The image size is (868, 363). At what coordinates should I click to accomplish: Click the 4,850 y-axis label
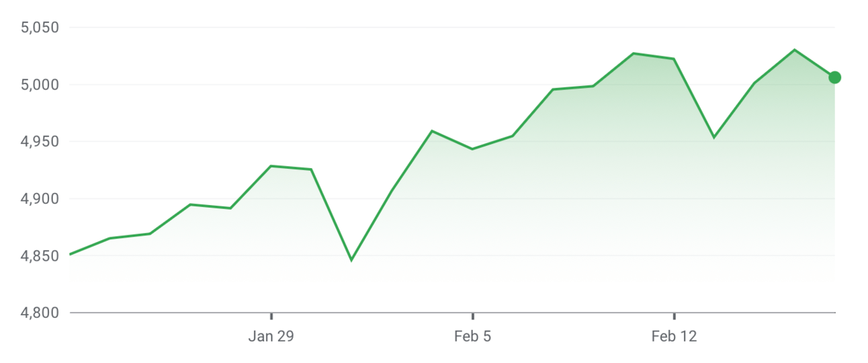(40, 256)
